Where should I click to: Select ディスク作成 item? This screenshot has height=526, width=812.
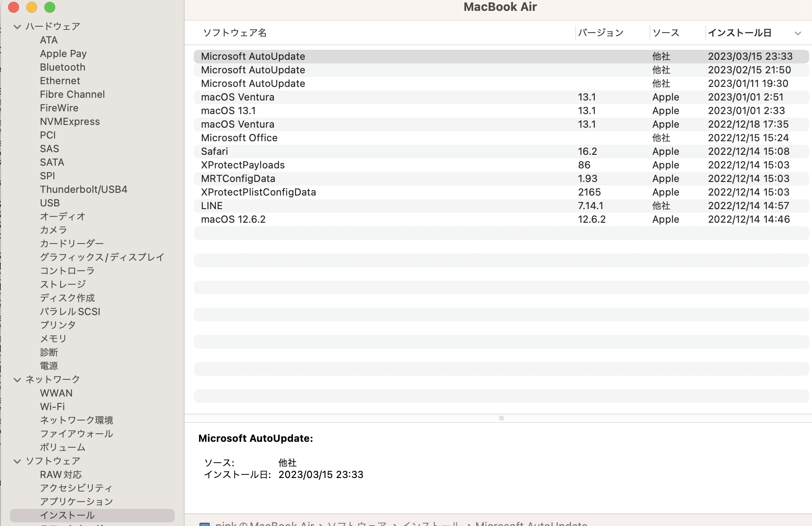67,298
